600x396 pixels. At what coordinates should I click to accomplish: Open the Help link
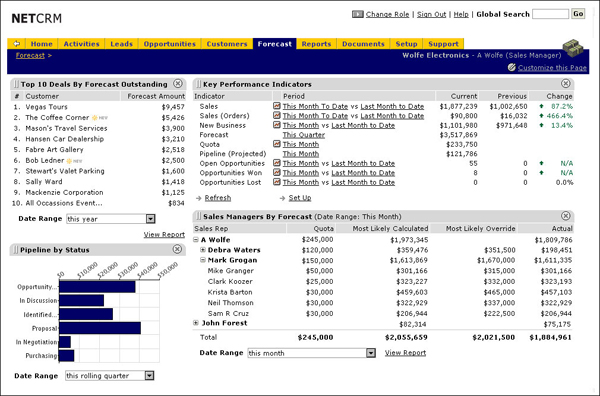(x=461, y=14)
